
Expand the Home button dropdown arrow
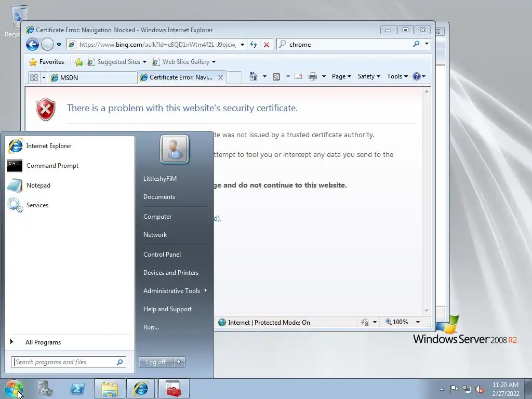click(264, 76)
